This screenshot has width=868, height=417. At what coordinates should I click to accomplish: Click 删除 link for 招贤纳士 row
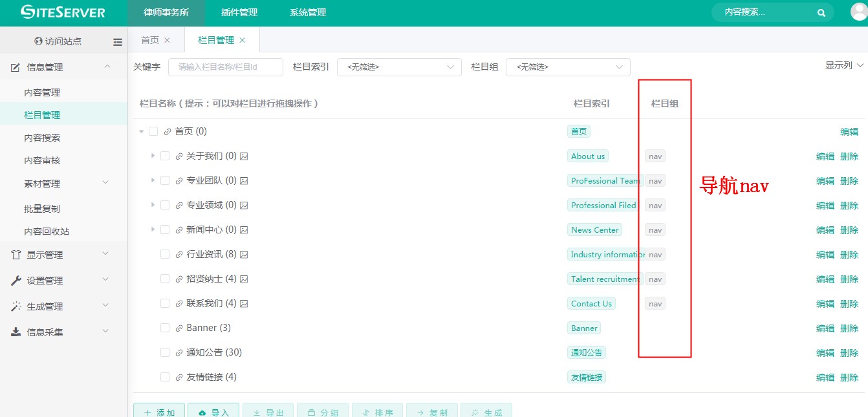click(x=849, y=279)
